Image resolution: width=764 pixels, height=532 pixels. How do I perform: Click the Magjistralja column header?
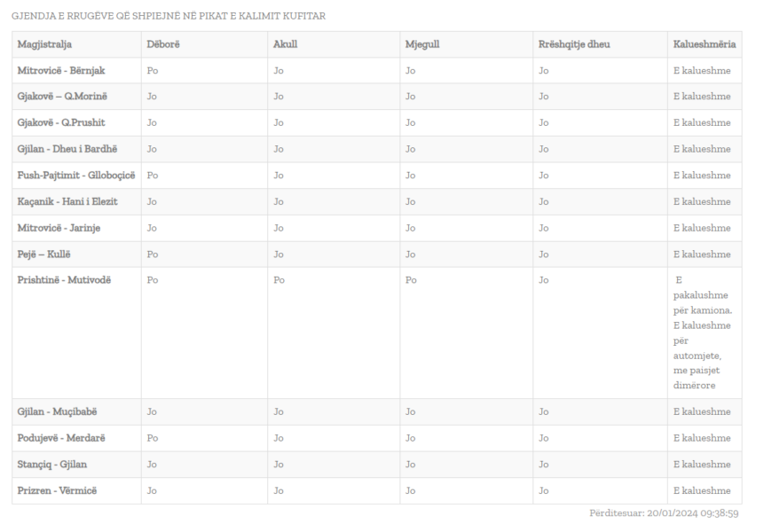[44, 44]
